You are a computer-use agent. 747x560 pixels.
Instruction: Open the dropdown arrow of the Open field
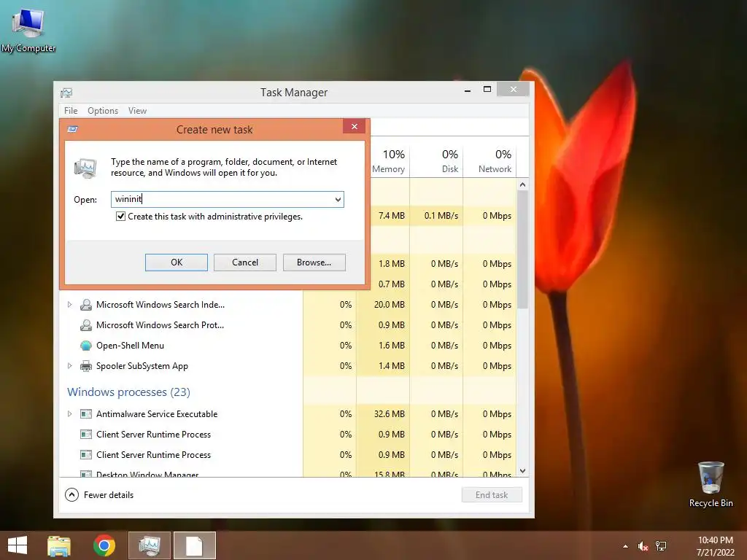(x=338, y=200)
